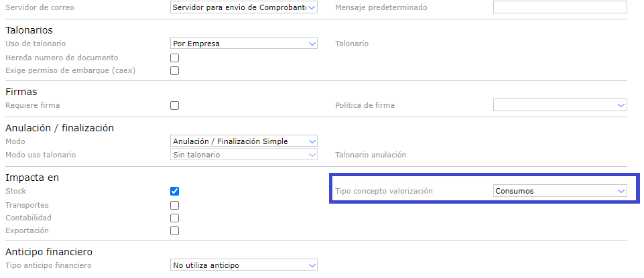Click the Impacta en section heading

[x=30, y=178]
